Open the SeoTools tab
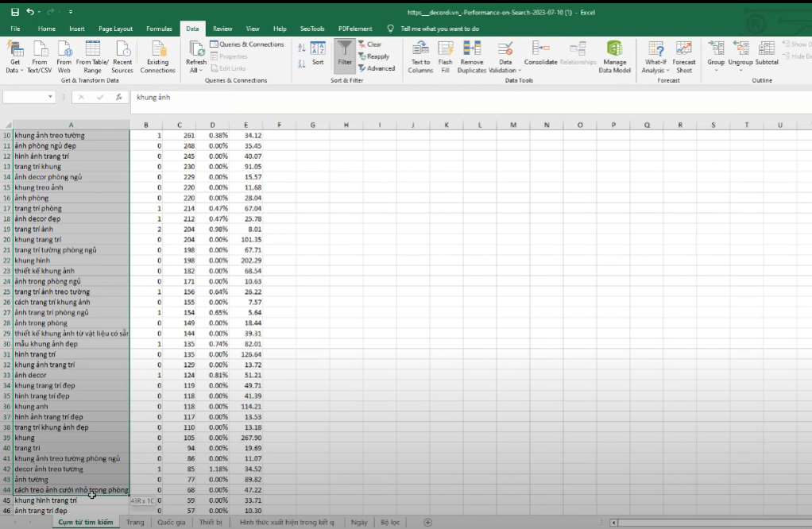This screenshot has width=812, height=529. [x=312, y=29]
